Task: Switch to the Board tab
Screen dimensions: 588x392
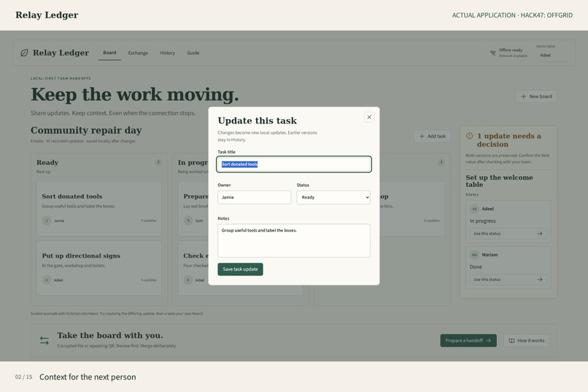Action: click(109, 53)
